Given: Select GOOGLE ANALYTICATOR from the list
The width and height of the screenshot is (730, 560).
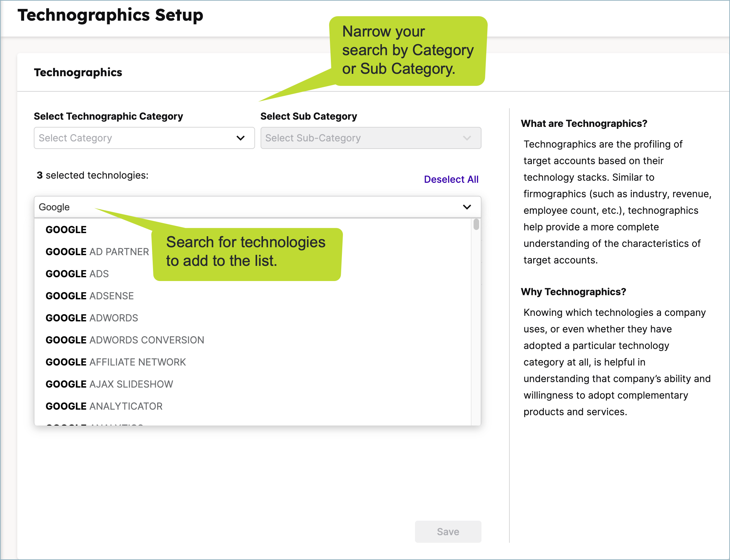Looking at the screenshot, I should [104, 406].
